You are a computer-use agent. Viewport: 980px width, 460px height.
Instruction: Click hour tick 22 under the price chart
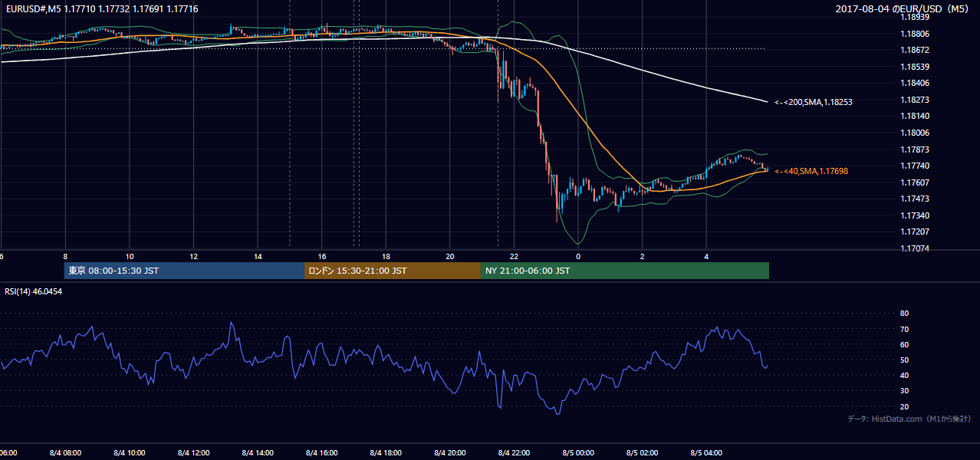(514, 256)
